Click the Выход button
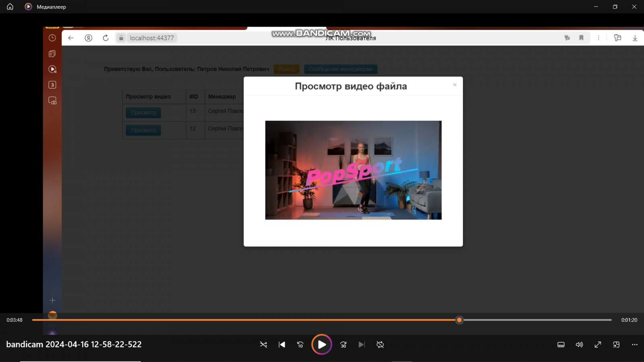The image size is (644, 362). pyautogui.click(x=287, y=69)
